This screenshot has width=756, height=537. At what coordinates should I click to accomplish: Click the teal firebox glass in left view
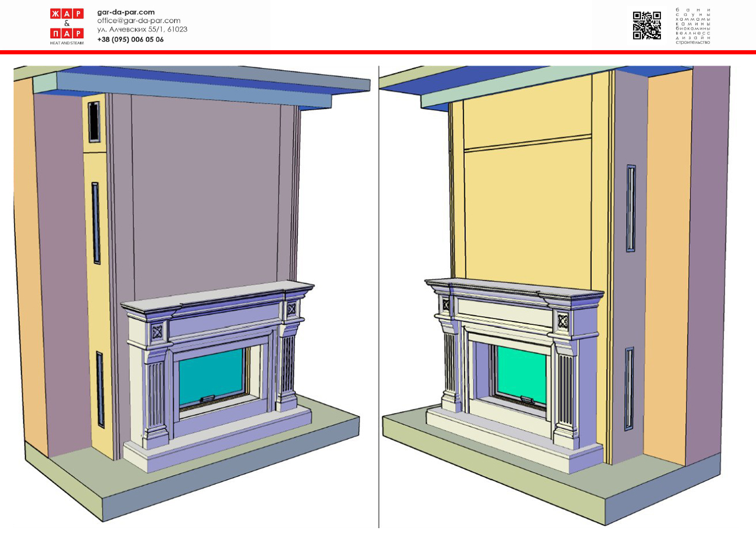211,376
